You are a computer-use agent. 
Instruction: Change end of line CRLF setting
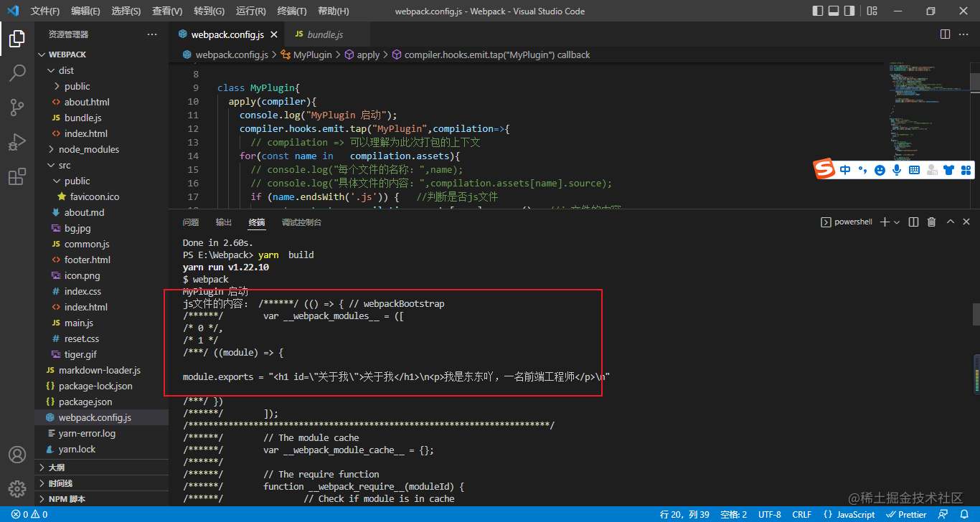tap(801, 514)
